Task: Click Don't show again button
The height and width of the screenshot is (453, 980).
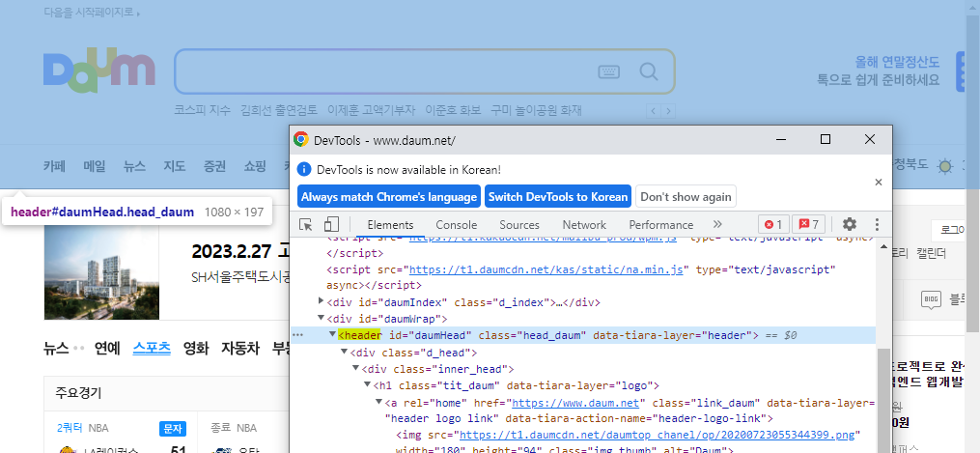Action: 686,196
